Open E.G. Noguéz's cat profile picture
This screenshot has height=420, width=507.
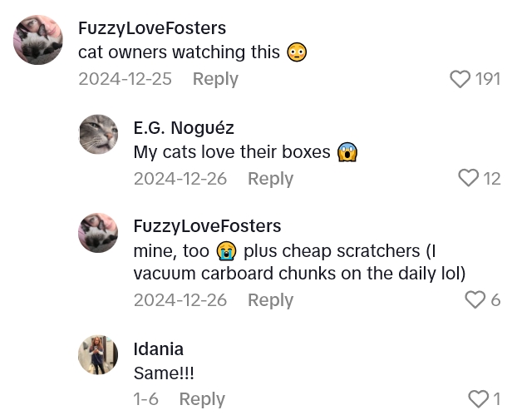[98, 135]
